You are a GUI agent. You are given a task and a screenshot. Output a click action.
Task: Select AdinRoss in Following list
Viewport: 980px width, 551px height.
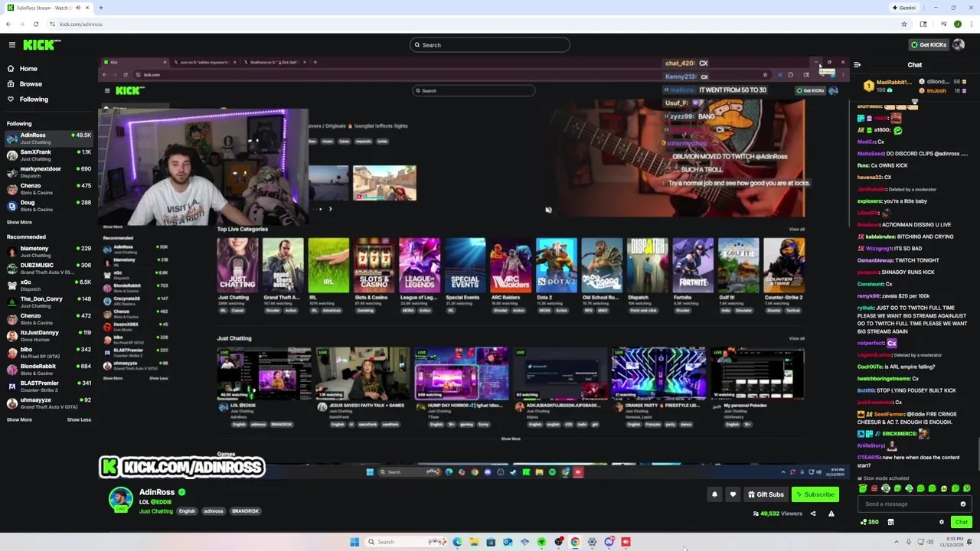[49, 138]
